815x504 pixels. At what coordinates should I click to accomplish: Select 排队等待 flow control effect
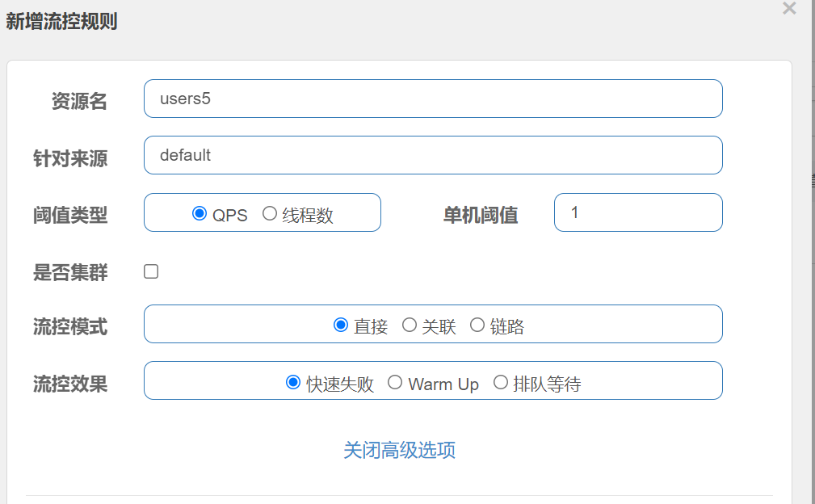point(501,383)
